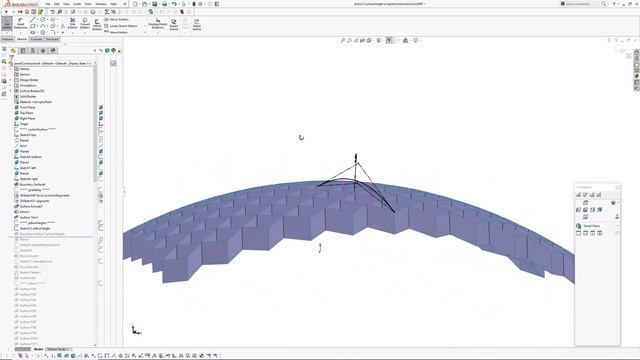Click the Undo icon in title bar

[x=174, y=4]
